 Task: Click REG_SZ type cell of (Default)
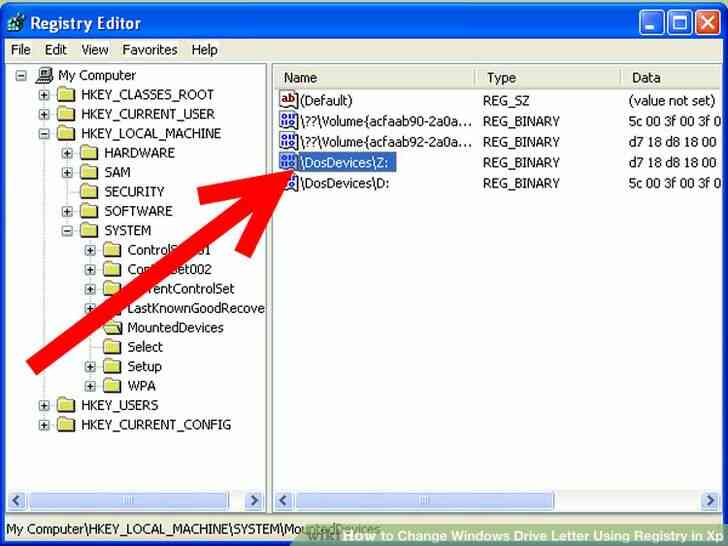506,100
